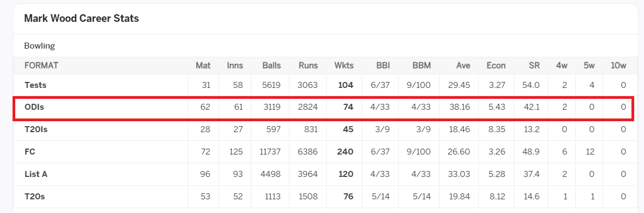Select the T20Is format row label
The image size is (644, 213).
36,129
